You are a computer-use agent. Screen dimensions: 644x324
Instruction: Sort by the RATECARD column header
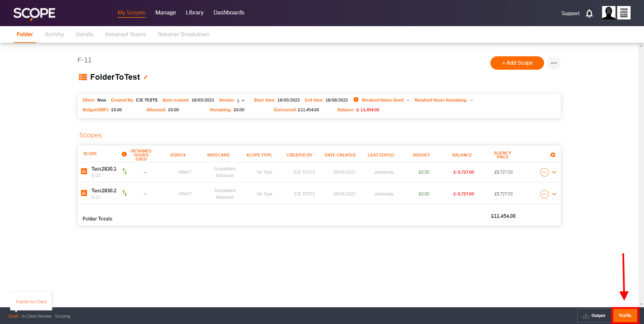pos(218,155)
